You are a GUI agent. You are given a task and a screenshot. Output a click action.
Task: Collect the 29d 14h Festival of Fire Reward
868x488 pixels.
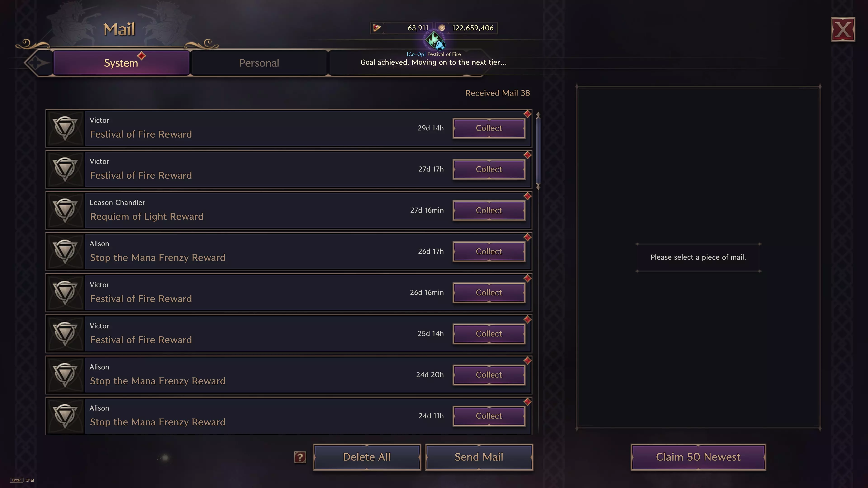click(x=488, y=128)
